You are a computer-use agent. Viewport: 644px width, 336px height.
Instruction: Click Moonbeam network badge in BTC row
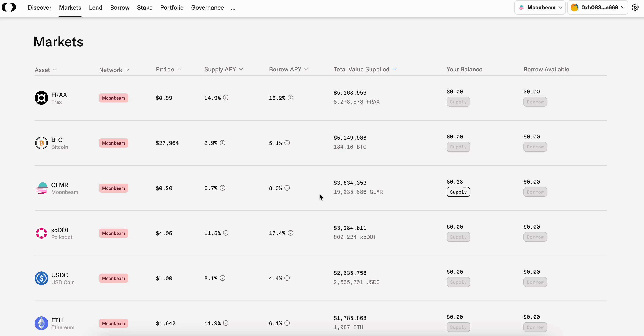(114, 143)
